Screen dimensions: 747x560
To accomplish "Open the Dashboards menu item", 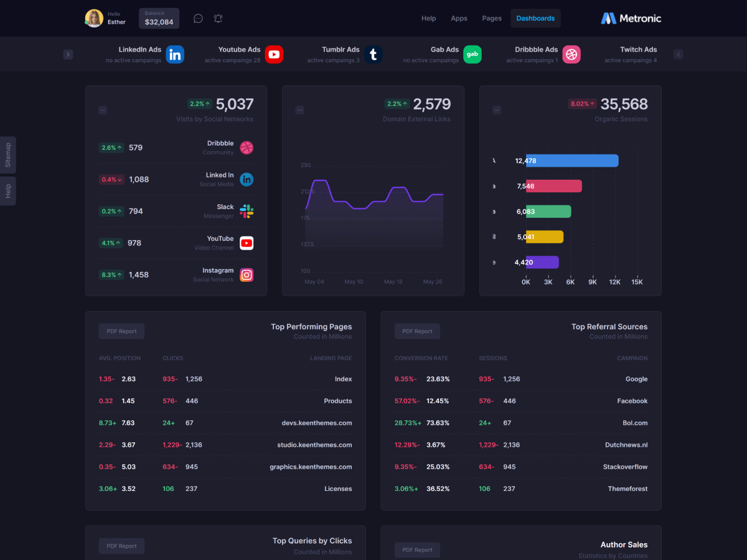I will [x=535, y=19].
